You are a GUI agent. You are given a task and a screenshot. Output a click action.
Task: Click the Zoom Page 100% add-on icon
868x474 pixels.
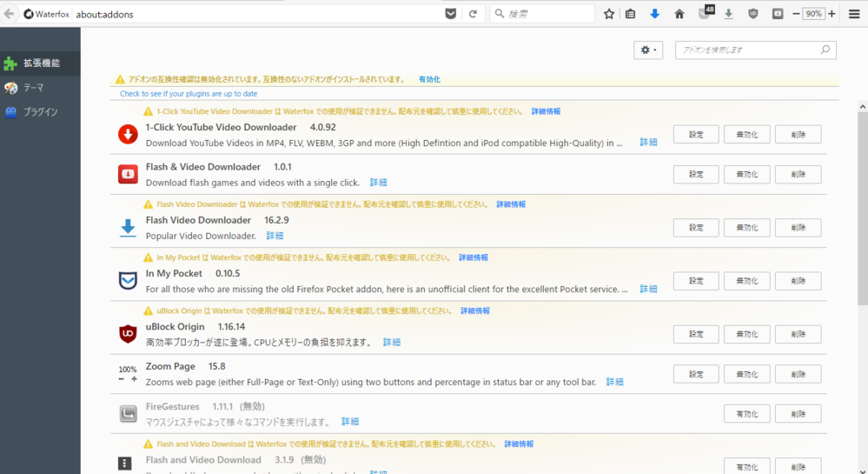point(128,374)
